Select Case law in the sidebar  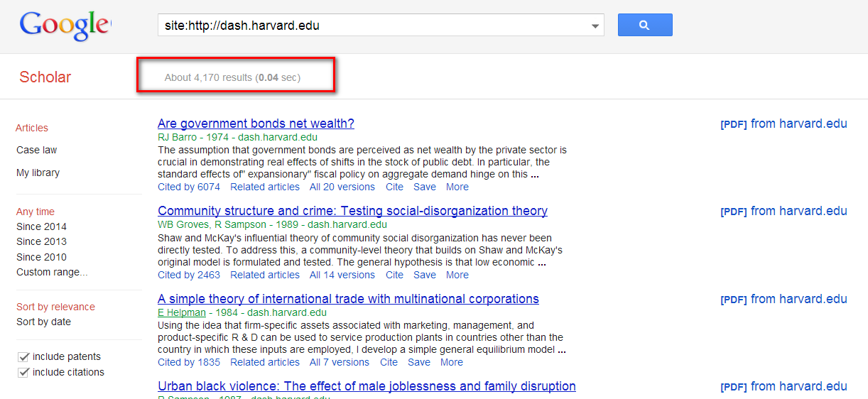37,150
